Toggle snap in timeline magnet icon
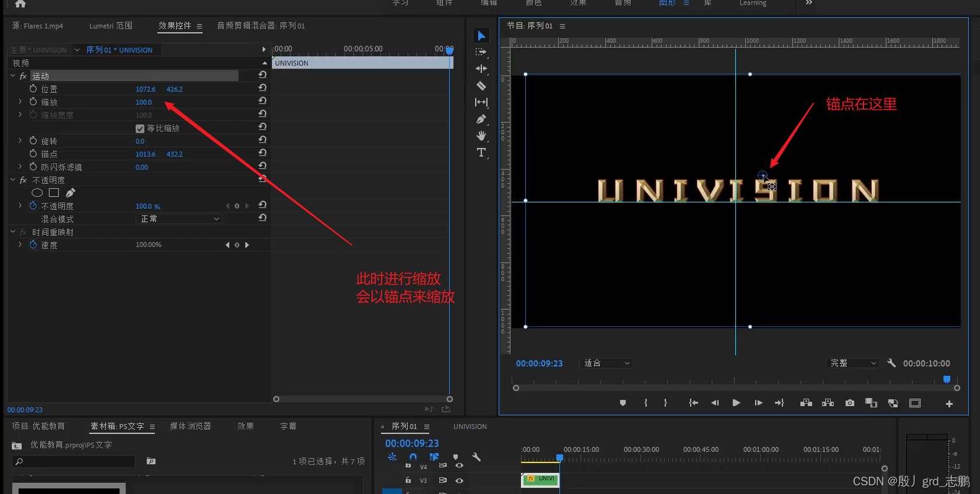 pyautogui.click(x=413, y=457)
